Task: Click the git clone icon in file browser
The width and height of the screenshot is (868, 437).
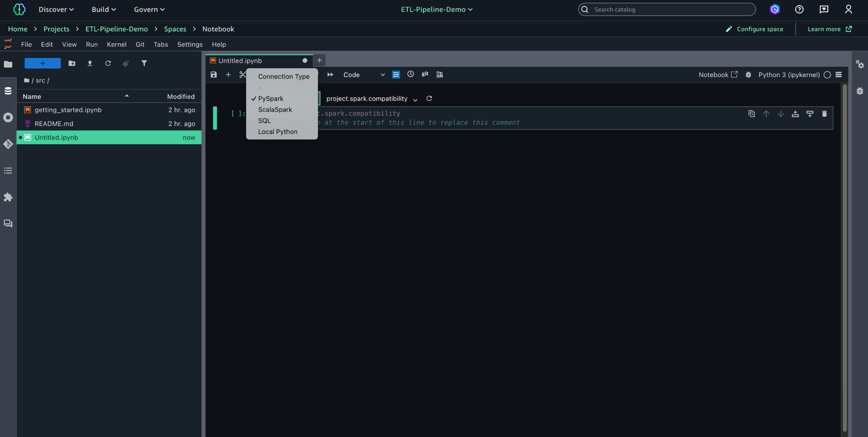Action: pyautogui.click(x=126, y=63)
